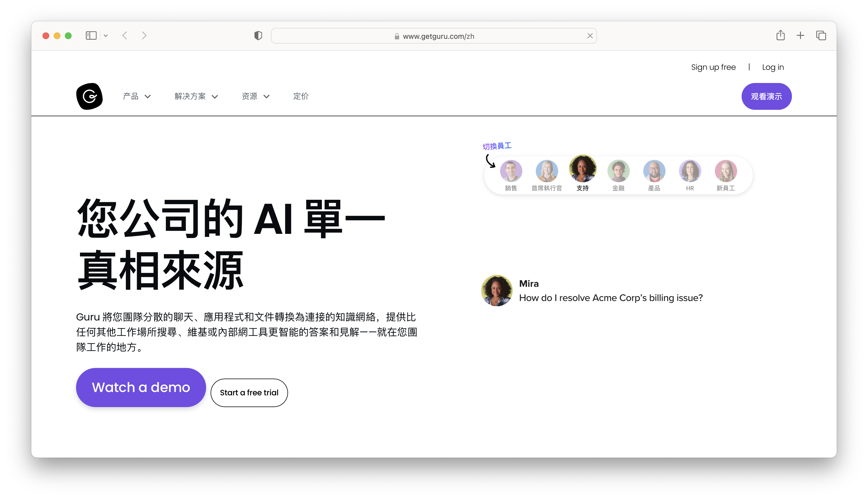The image size is (868, 499).
Task: Click Start a free trial button
Action: coord(249,393)
